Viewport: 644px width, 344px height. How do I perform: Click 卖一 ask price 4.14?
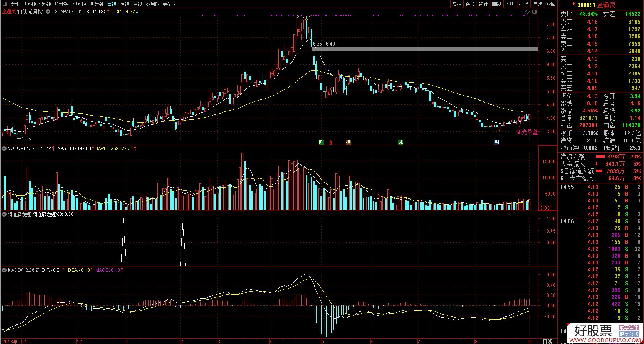tap(592, 51)
